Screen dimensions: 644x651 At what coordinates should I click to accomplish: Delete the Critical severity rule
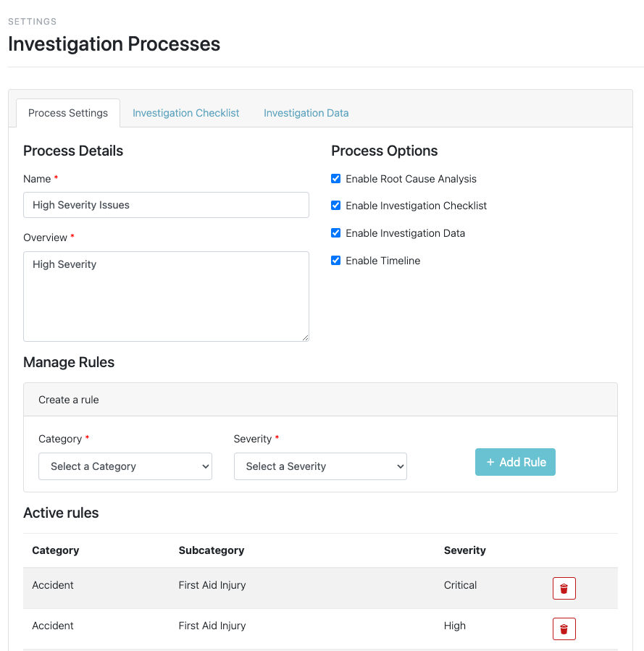(564, 588)
